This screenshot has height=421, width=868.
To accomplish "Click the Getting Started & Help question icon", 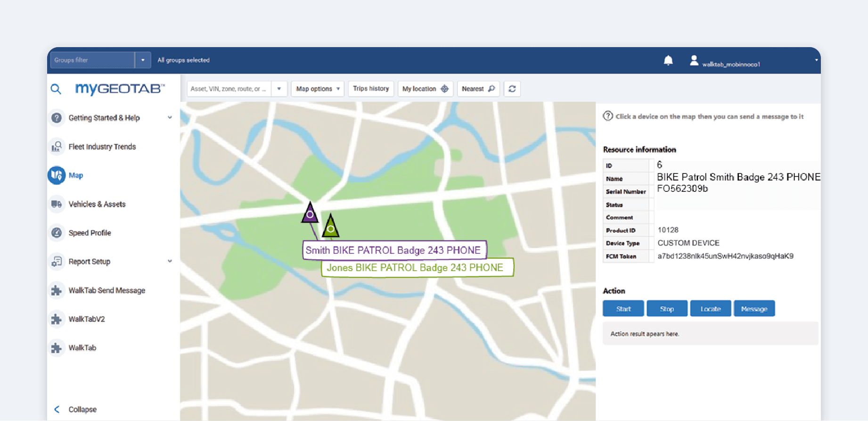I will [x=57, y=118].
